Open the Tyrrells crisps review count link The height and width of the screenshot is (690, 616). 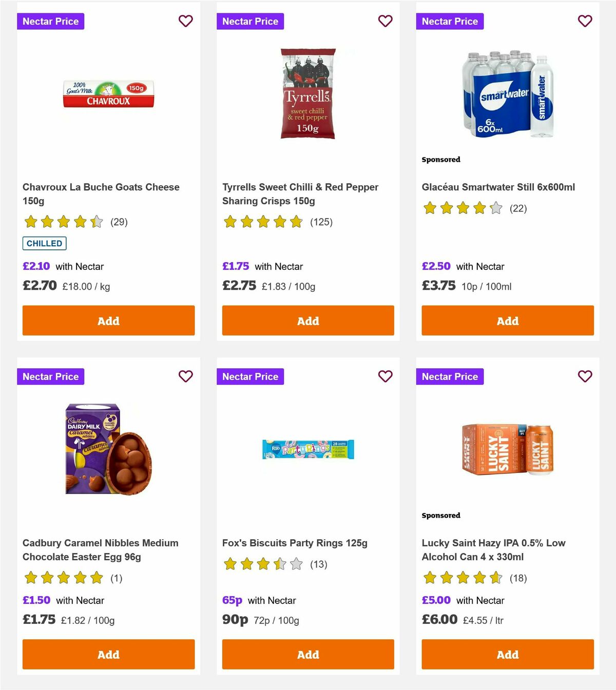(321, 222)
